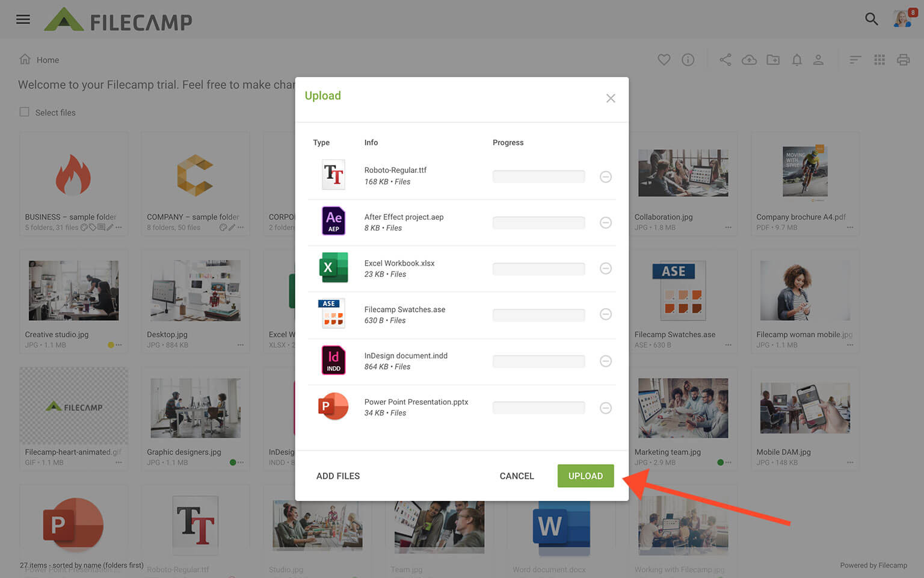Click the InDesign document.indd file name
The width and height of the screenshot is (924, 578).
[x=406, y=356]
